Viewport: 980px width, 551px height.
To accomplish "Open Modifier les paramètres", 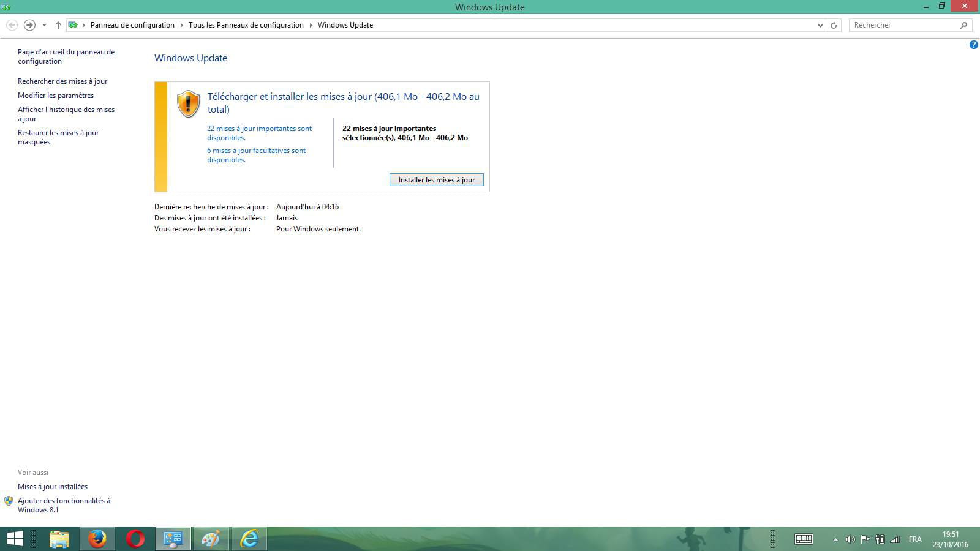I will point(56,96).
